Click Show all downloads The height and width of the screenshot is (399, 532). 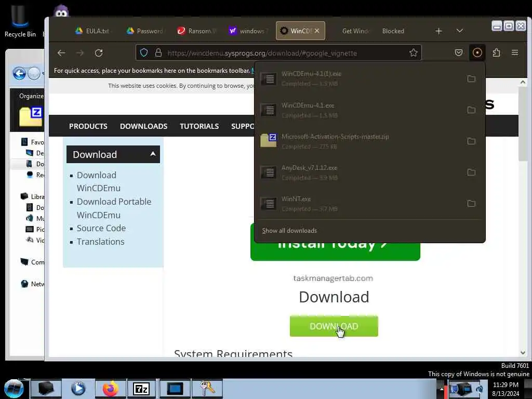click(x=289, y=231)
